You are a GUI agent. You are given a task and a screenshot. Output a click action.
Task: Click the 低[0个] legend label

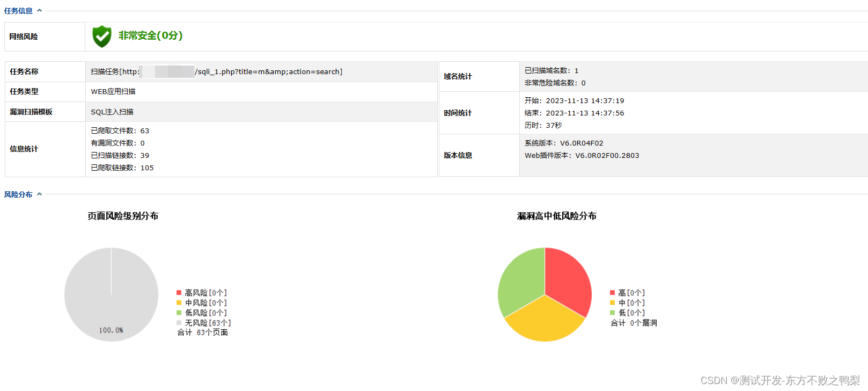click(x=631, y=313)
